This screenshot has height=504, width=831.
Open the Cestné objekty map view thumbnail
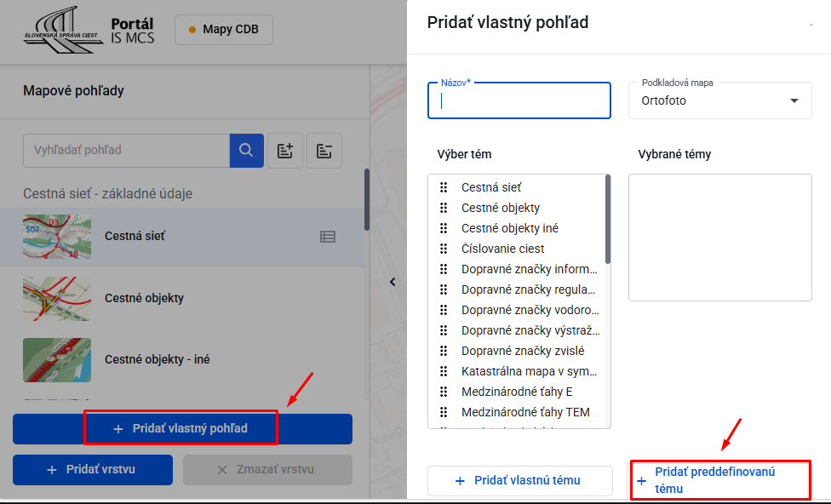[57, 298]
